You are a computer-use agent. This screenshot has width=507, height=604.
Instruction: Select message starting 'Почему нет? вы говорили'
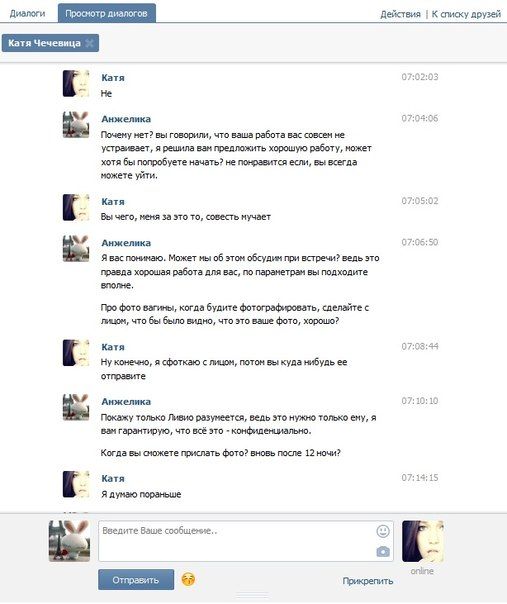tap(236, 155)
